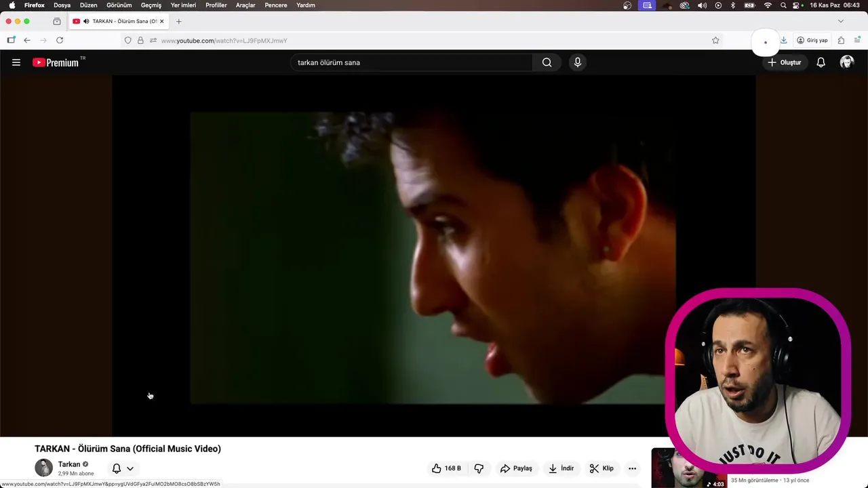The height and width of the screenshot is (488, 868).
Task: Open YouTube notifications bell in header
Action: [821, 62]
